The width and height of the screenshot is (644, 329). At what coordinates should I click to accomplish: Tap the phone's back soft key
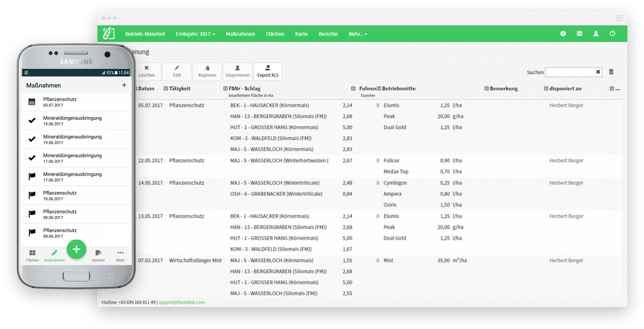point(111,276)
